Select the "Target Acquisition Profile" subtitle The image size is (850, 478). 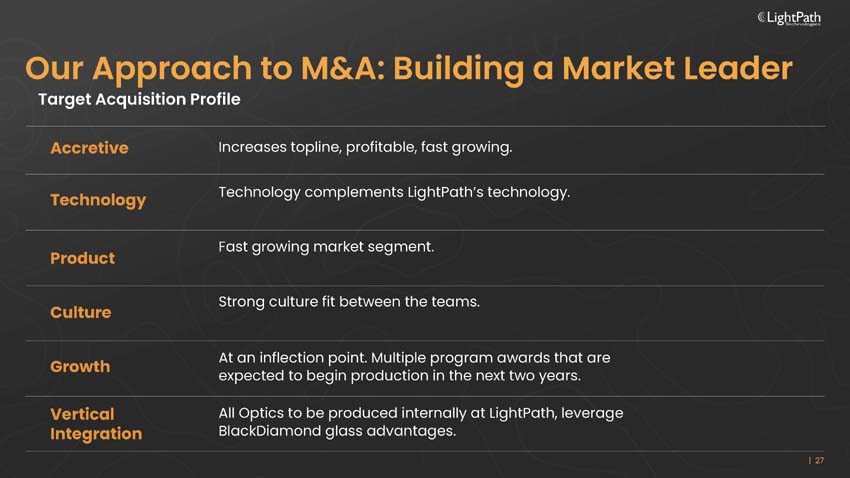[x=139, y=100]
